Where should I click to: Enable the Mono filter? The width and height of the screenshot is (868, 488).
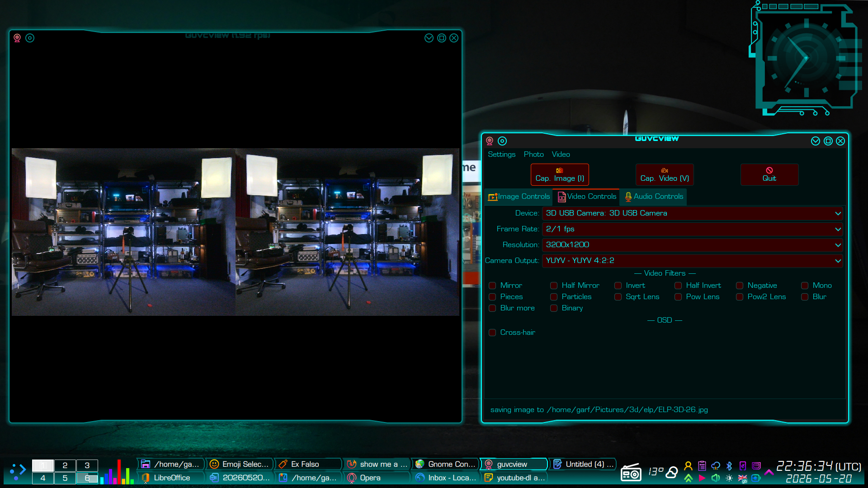805,286
